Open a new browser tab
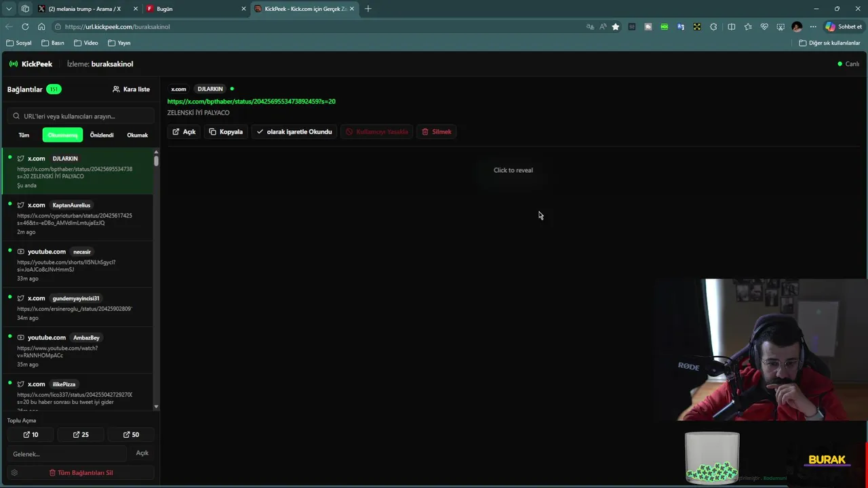The width and height of the screenshot is (868, 488). pos(368,9)
